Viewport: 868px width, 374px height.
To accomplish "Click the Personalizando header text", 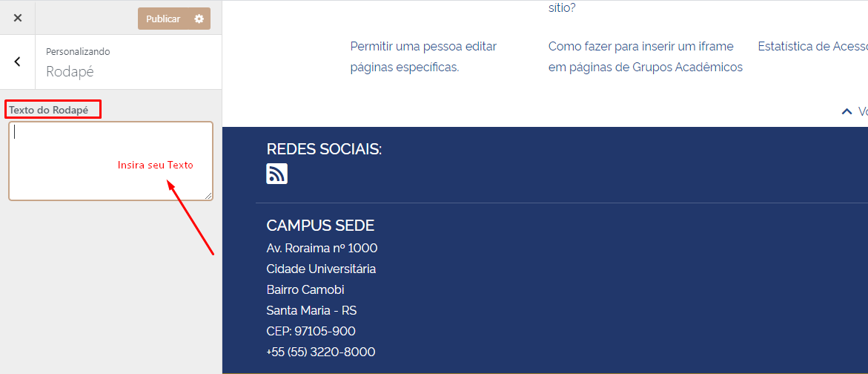I will (x=78, y=52).
